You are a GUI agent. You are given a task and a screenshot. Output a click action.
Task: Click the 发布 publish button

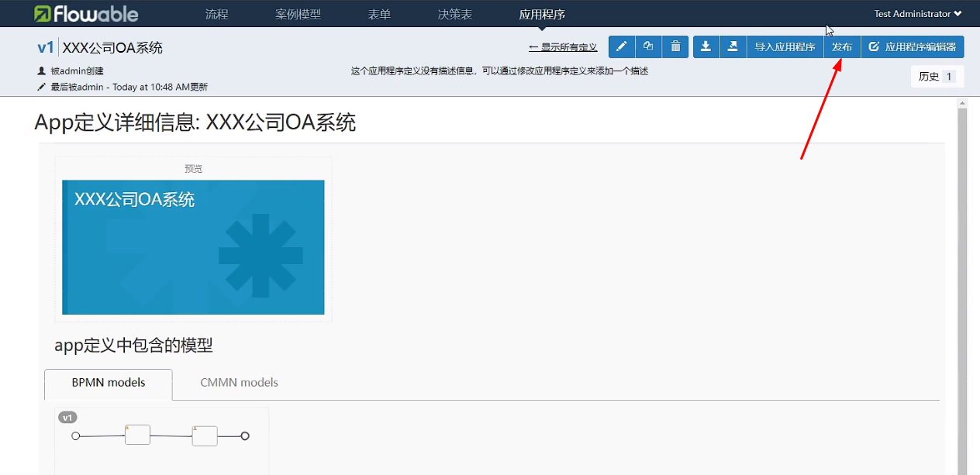(x=842, y=46)
